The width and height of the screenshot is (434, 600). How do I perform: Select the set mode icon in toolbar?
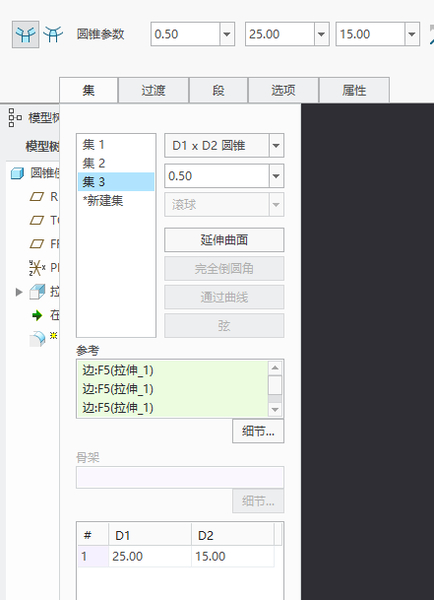coord(25,34)
